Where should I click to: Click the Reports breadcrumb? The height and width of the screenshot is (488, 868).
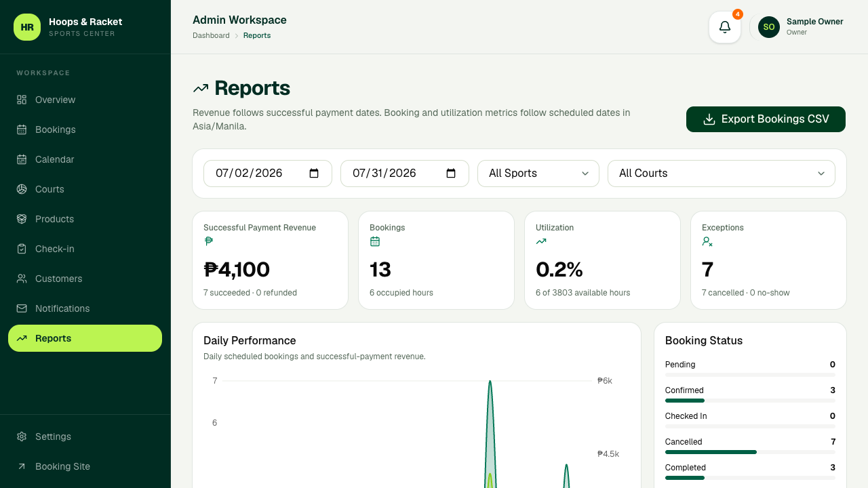click(257, 35)
